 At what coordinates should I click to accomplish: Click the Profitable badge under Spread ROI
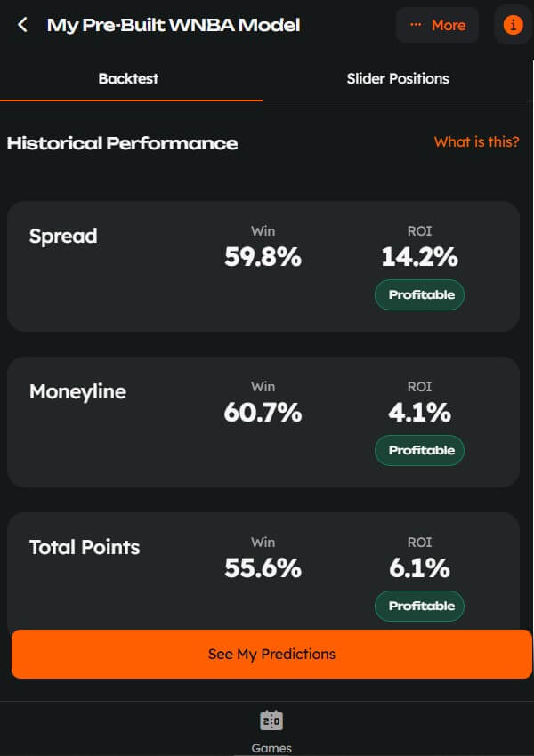click(x=419, y=294)
